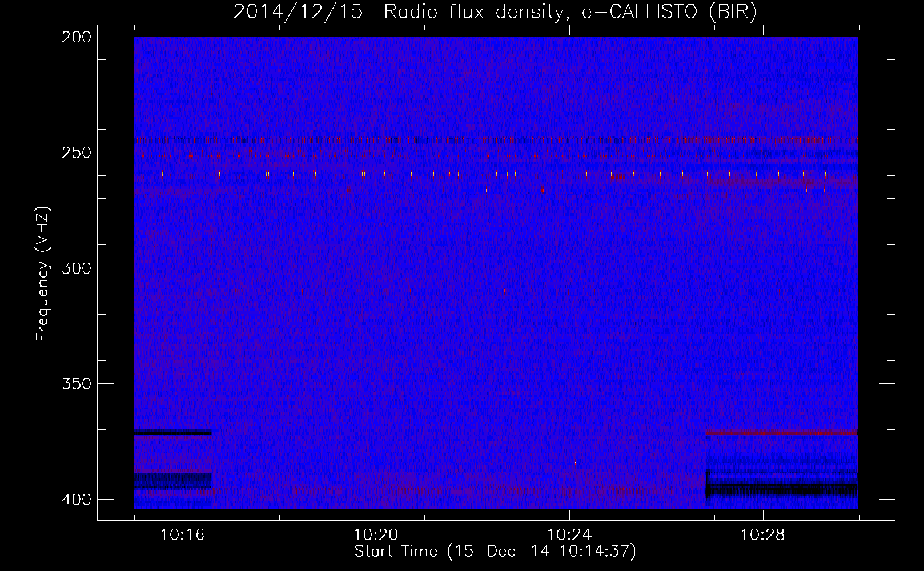The width and height of the screenshot is (924, 571).
Task: Click the 10:20 time tick label
Action: click(376, 535)
